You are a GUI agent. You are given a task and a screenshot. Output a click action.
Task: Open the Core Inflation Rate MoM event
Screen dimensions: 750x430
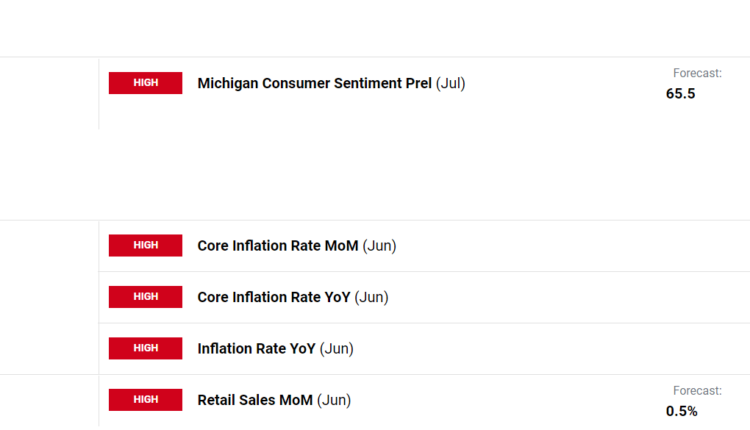278,245
